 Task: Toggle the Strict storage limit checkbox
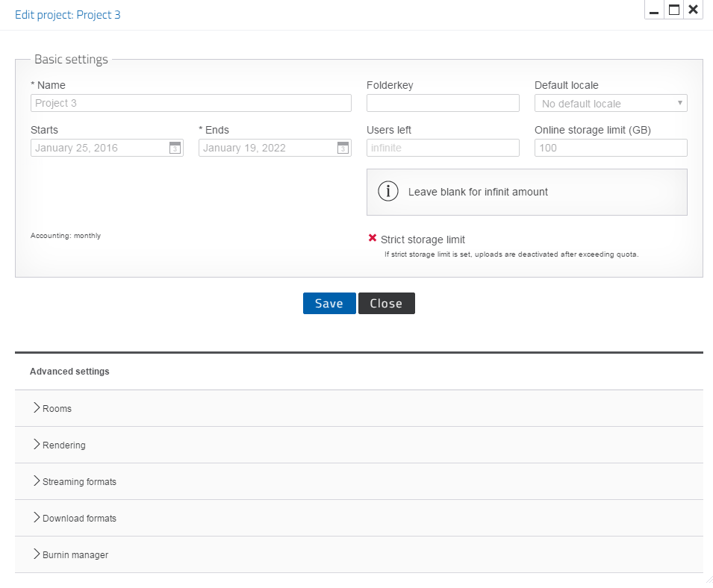(x=373, y=238)
